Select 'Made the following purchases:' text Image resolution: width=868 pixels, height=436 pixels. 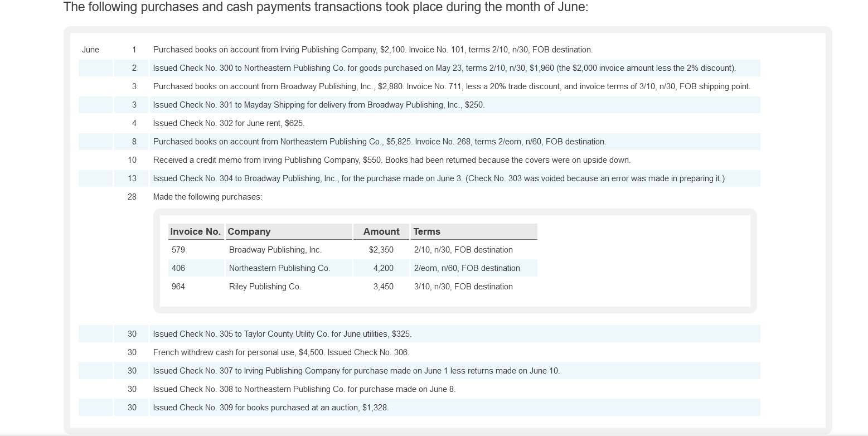point(207,197)
